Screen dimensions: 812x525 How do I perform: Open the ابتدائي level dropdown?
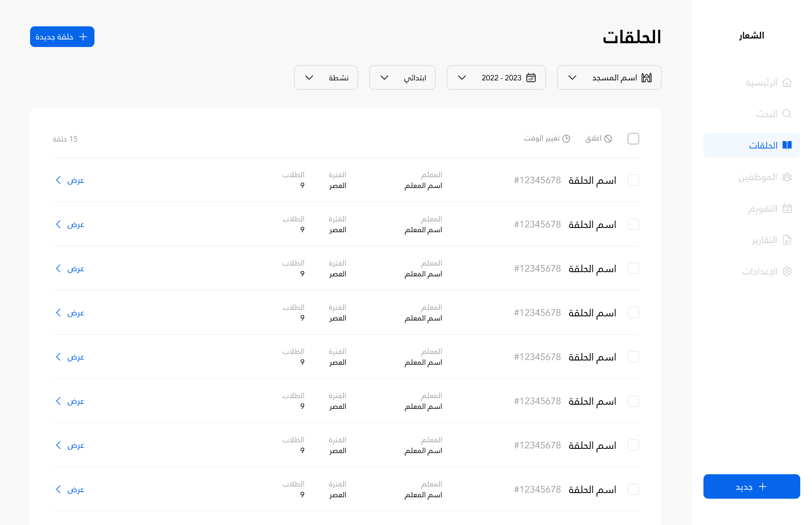(x=402, y=78)
